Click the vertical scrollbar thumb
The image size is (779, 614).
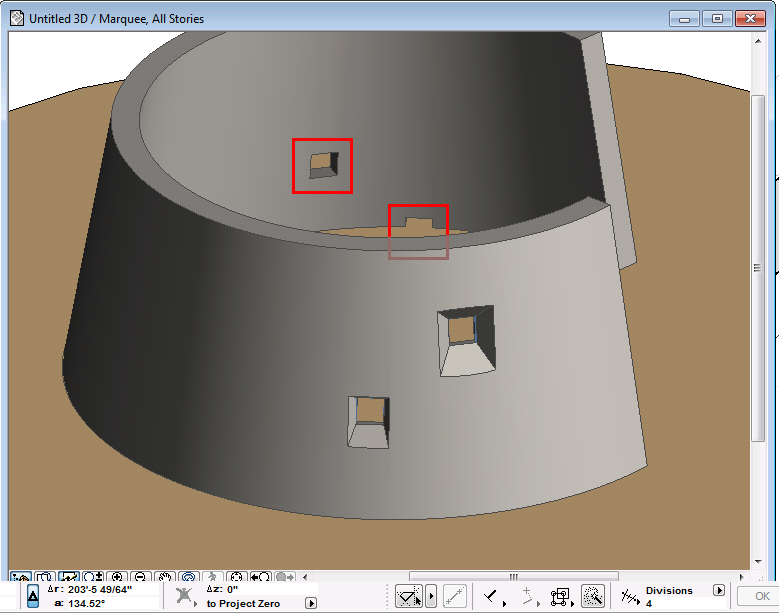click(758, 268)
